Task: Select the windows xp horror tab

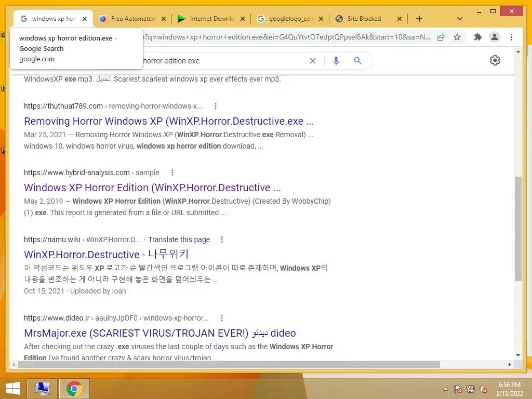Action: (54, 19)
